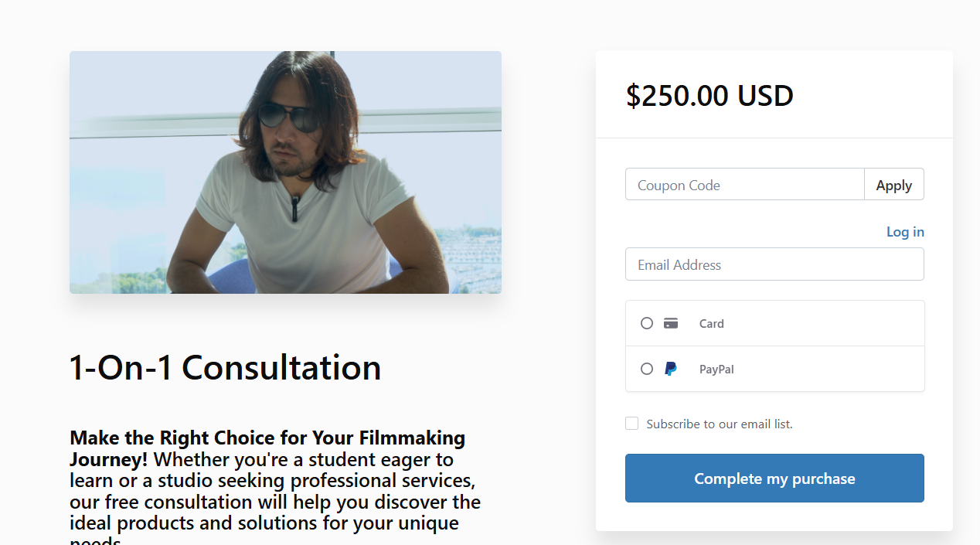The image size is (980, 545).
Task: Click the Card label text
Action: (711, 323)
